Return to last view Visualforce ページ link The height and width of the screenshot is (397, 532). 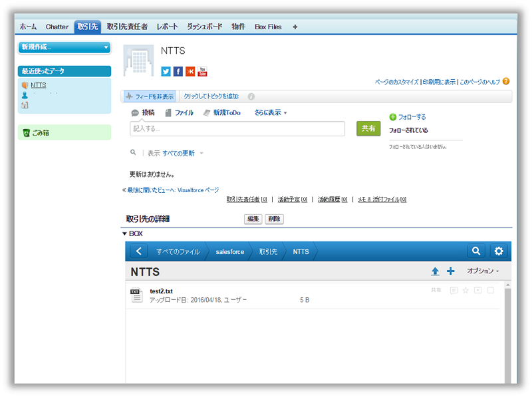(x=173, y=190)
